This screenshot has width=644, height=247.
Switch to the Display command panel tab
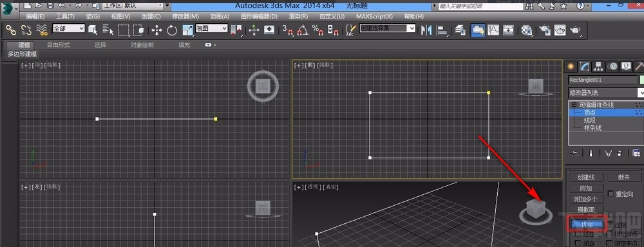626,66
